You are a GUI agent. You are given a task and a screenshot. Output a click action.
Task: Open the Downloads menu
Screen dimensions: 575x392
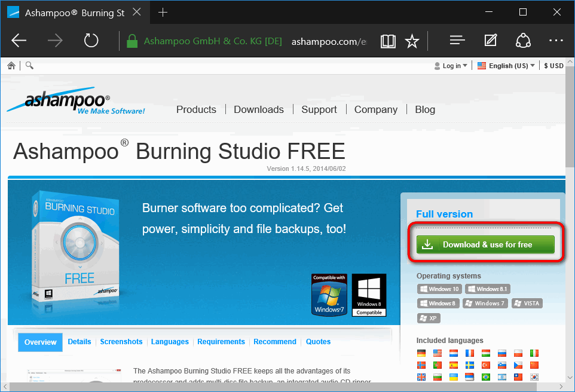(259, 109)
